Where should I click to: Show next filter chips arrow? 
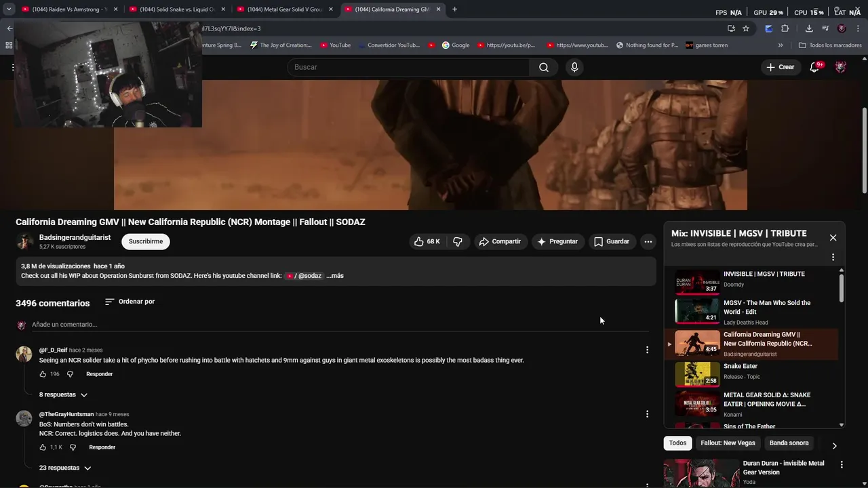coord(834,446)
